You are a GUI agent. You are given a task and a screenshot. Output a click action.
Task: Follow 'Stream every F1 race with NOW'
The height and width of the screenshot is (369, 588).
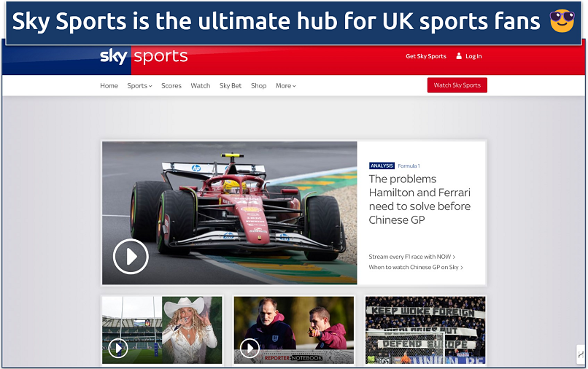(411, 257)
